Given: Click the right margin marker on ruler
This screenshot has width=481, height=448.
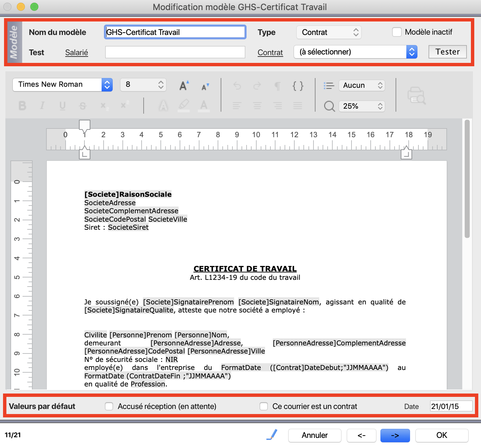Looking at the screenshot, I should pos(406,153).
